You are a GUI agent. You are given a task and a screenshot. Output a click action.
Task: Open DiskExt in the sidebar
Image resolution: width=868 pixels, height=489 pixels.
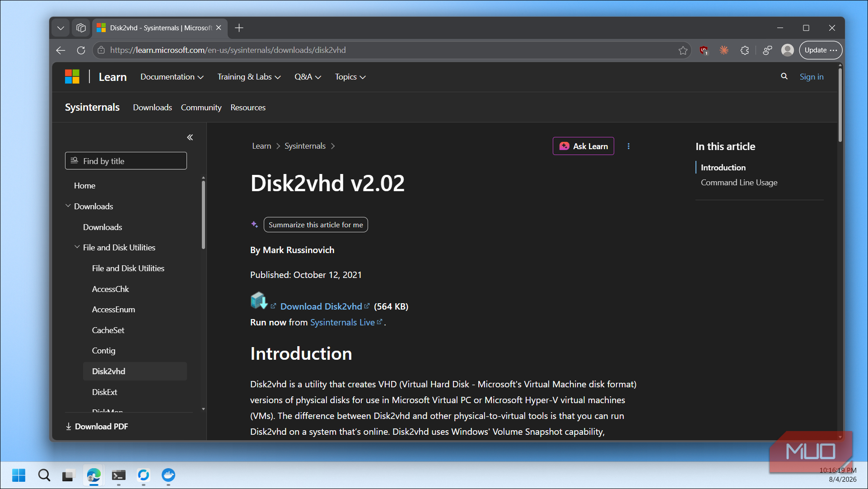click(104, 392)
